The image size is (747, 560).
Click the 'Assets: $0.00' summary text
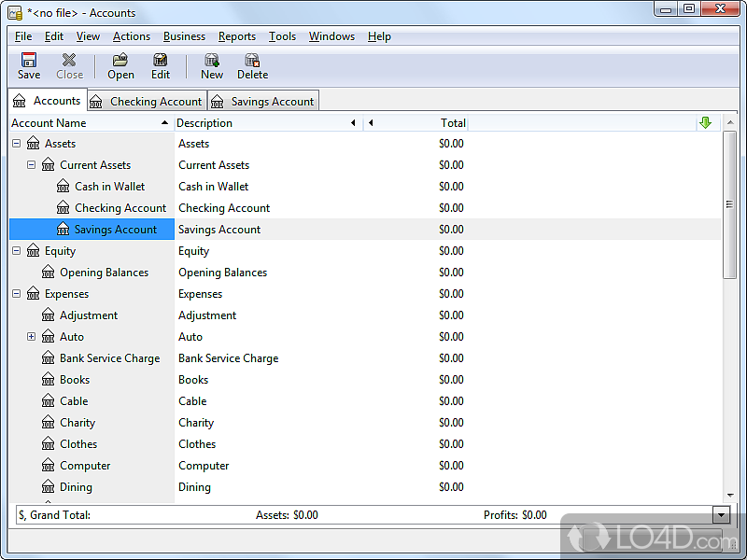pyautogui.click(x=287, y=515)
